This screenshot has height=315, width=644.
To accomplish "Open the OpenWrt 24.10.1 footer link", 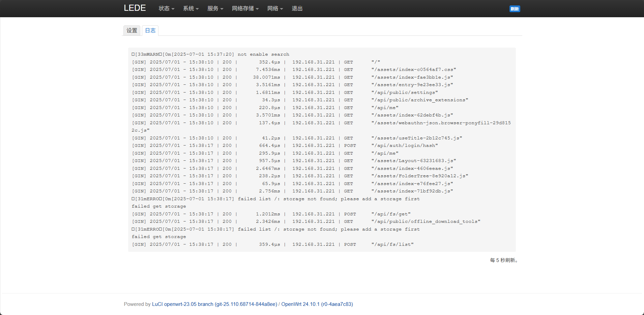I will pyautogui.click(x=317, y=304).
